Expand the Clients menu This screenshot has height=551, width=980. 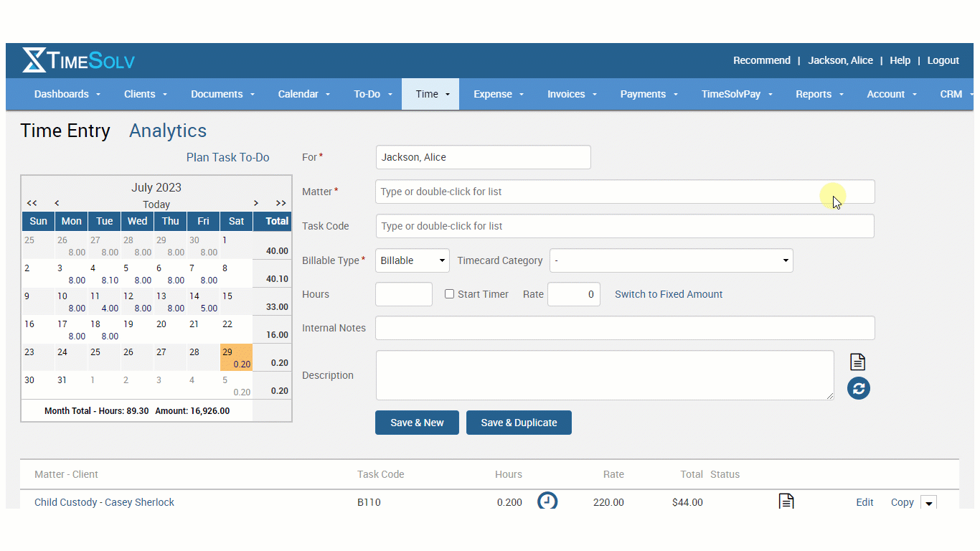146,94
